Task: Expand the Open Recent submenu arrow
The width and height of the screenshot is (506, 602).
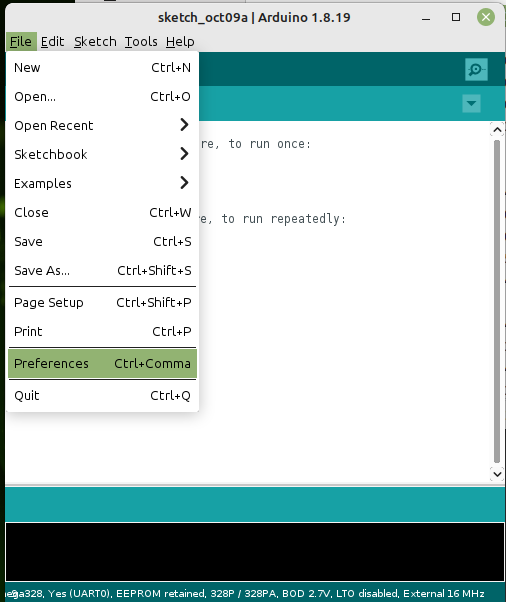Action: click(184, 125)
